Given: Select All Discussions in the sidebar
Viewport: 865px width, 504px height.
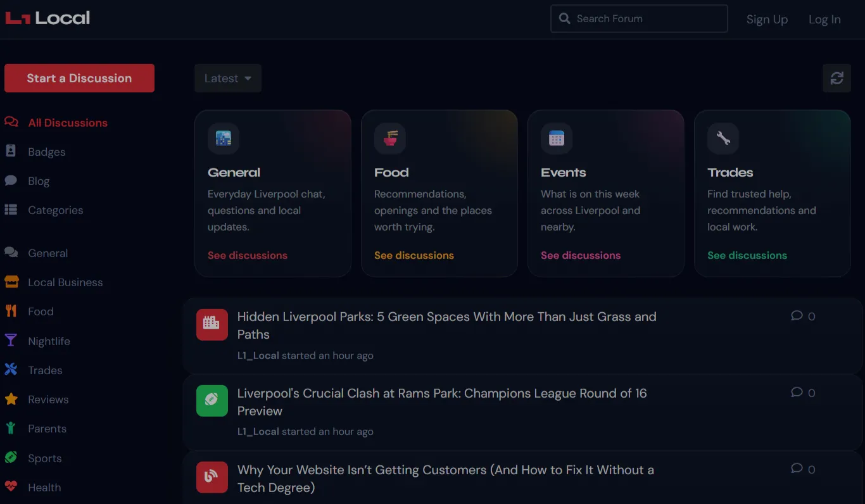Looking at the screenshot, I should pyautogui.click(x=68, y=122).
